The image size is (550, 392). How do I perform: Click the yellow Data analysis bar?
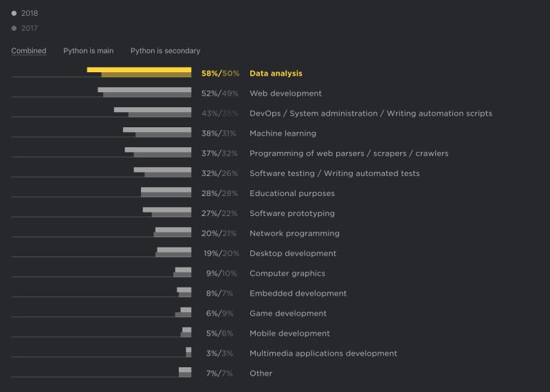point(139,72)
